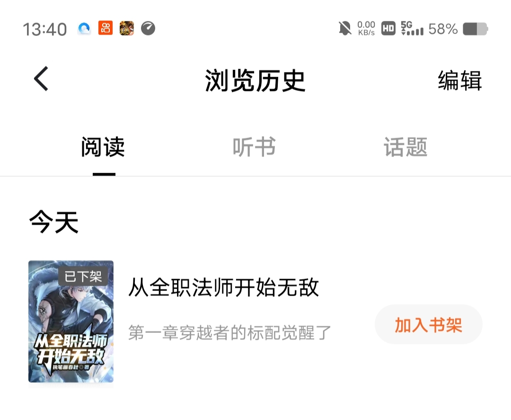Tap the orange Kuaishou status bar icon
Image resolution: width=511 pixels, height=420 pixels.
point(106,28)
